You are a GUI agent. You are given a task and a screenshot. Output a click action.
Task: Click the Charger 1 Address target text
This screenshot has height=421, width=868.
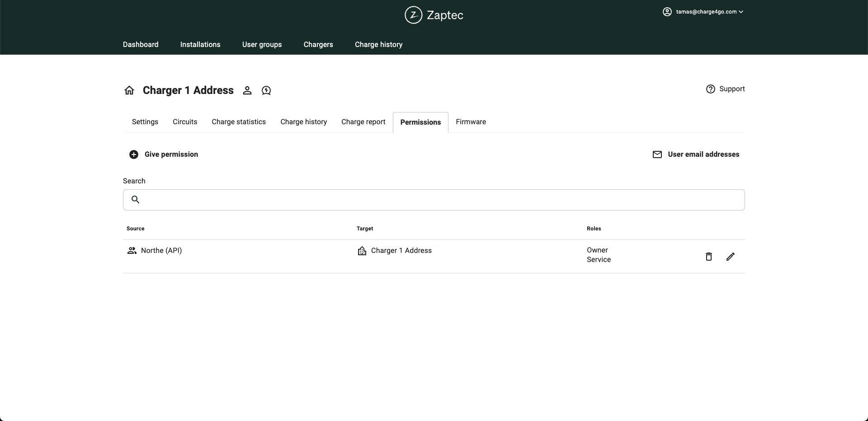pos(401,251)
